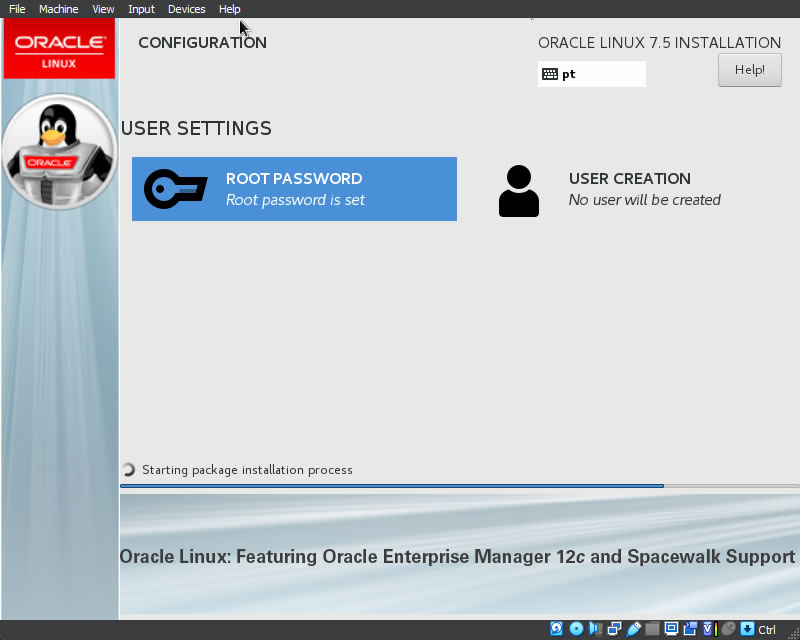Click the Oracle Linux logo

click(x=59, y=50)
